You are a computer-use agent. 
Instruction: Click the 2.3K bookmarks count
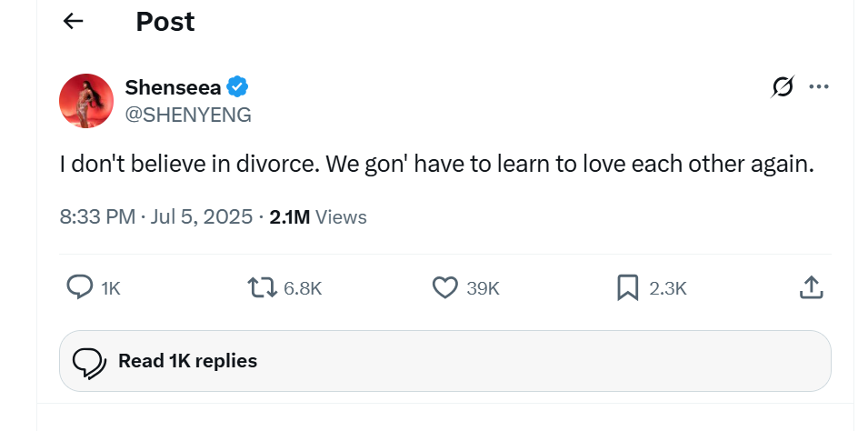[668, 288]
